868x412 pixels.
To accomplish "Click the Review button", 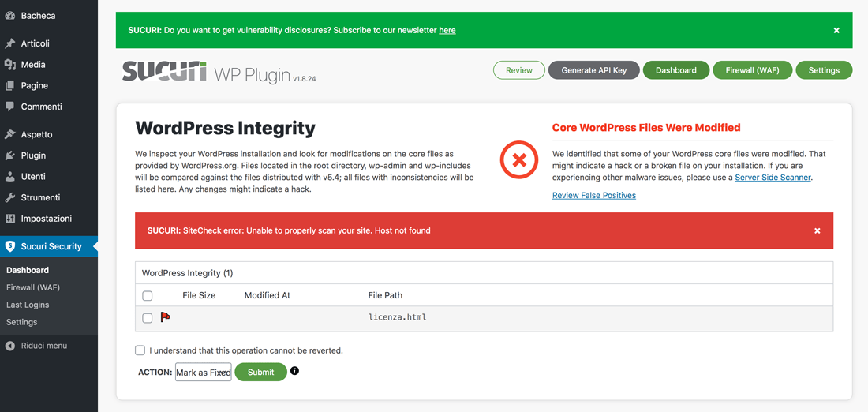I will coord(518,70).
